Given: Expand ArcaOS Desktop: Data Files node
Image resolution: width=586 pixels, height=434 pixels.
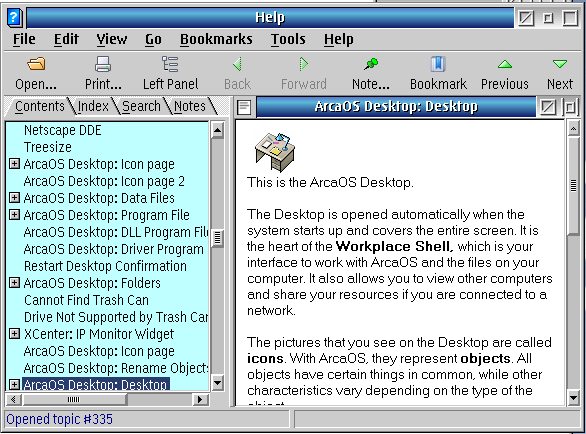Looking at the screenshot, I should (x=14, y=197).
